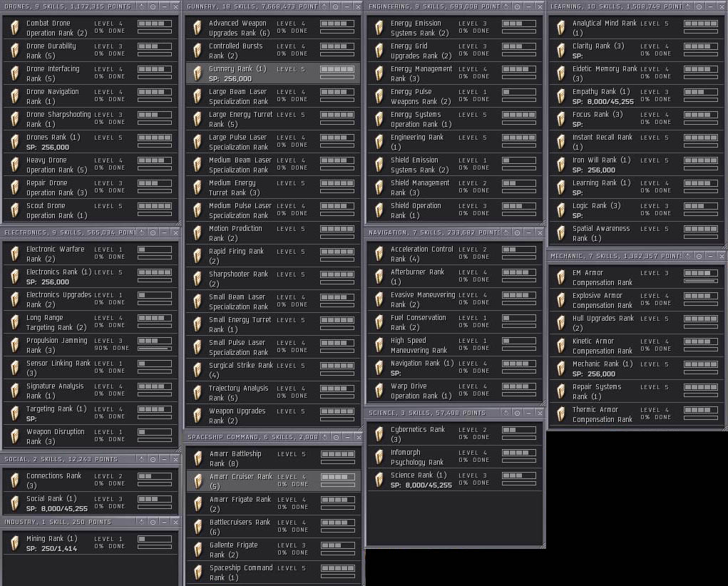The height and width of the screenshot is (586, 728).
Task: Toggle the pin icon on the Science window
Action: pyautogui.click(x=506, y=413)
